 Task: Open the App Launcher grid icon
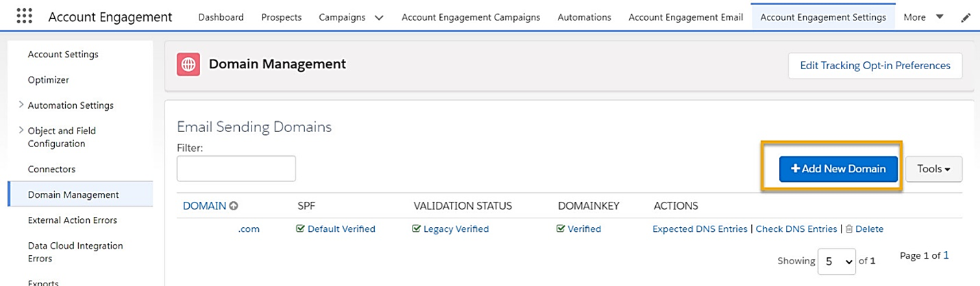click(x=24, y=16)
